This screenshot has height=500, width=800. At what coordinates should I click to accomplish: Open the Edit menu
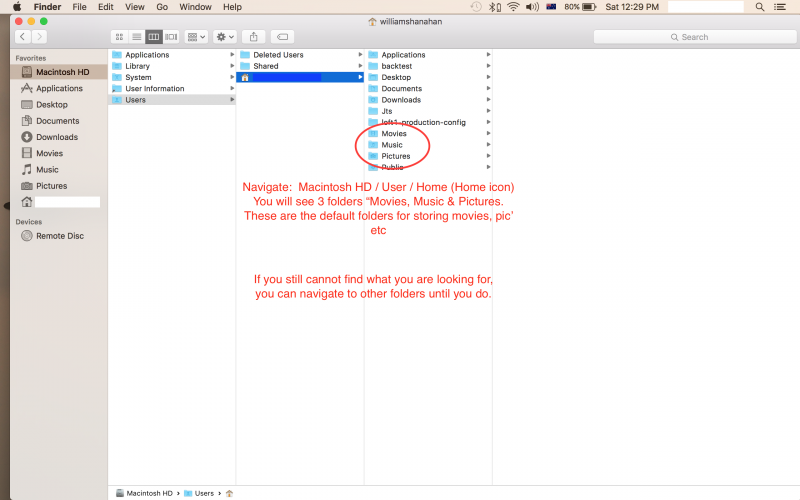[x=106, y=7]
